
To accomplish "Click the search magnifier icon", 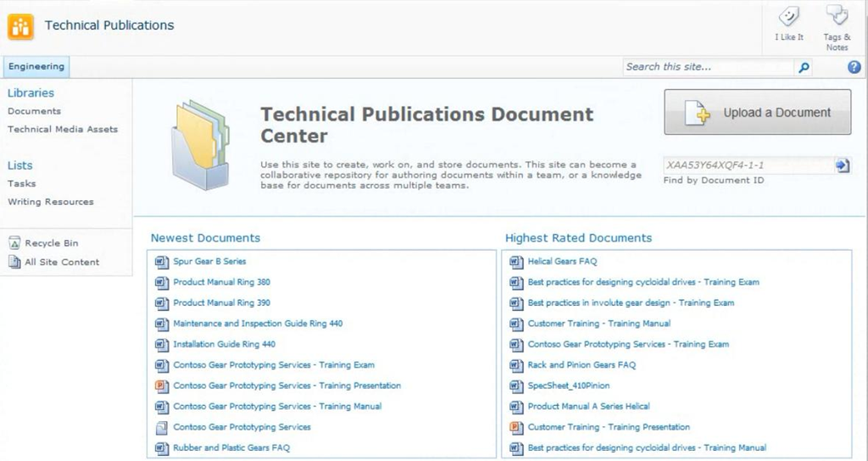I will 804,68.
